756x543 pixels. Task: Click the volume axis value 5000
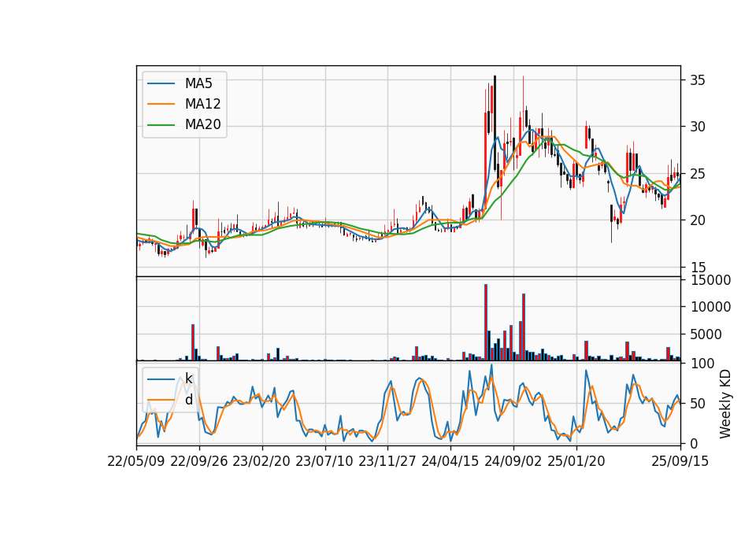click(706, 334)
